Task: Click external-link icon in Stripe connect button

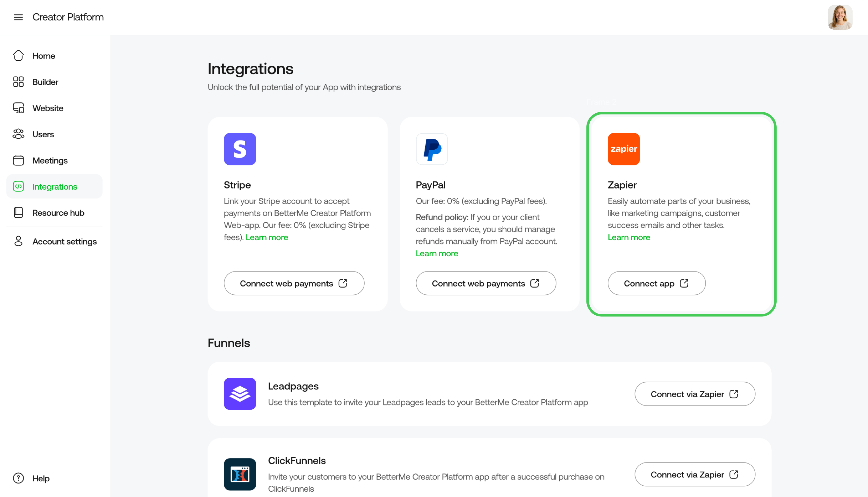Action: (x=343, y=283)
